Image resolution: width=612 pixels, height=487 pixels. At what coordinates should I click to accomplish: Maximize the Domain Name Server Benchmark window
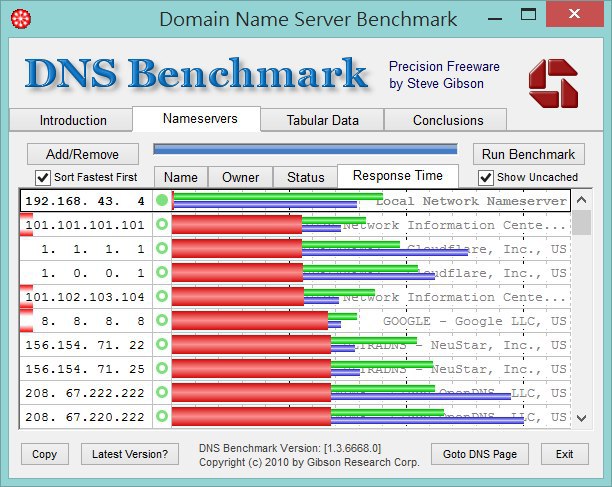pyautogui.click(x=528, y=15)
